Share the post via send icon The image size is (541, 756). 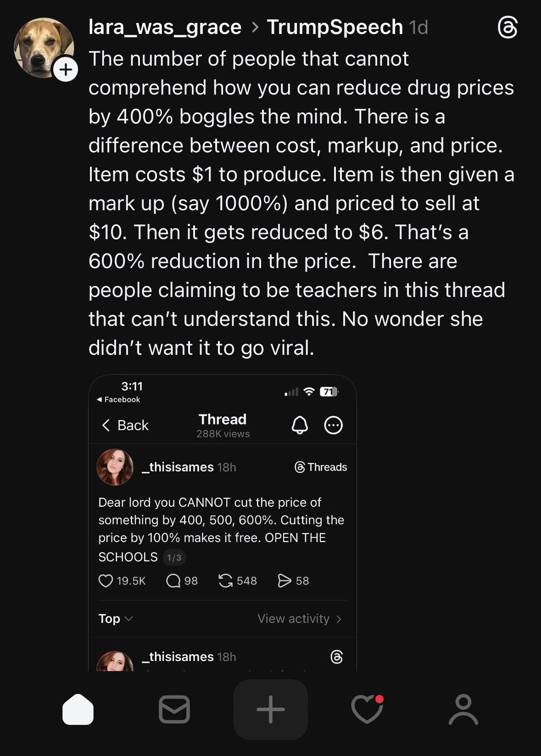point(284,581)
